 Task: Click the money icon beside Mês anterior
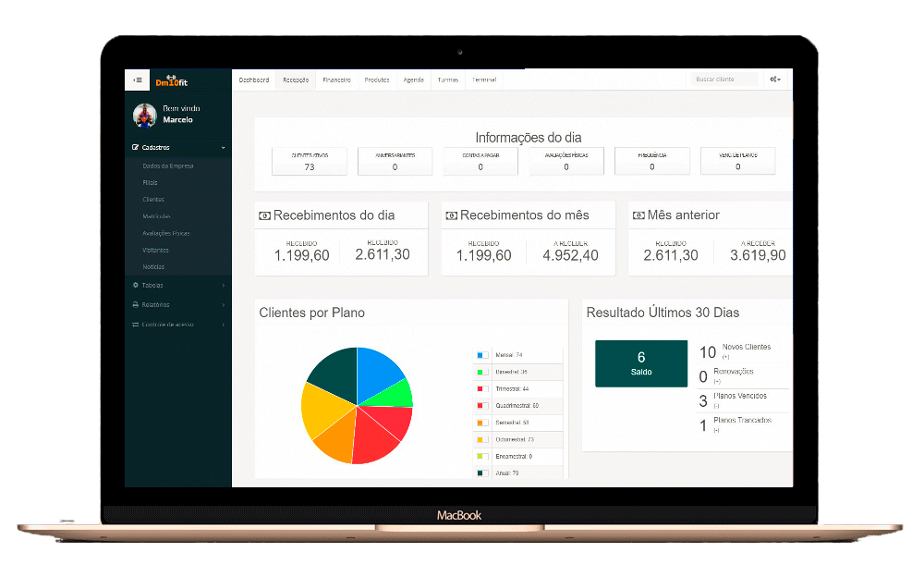(638, 216)
